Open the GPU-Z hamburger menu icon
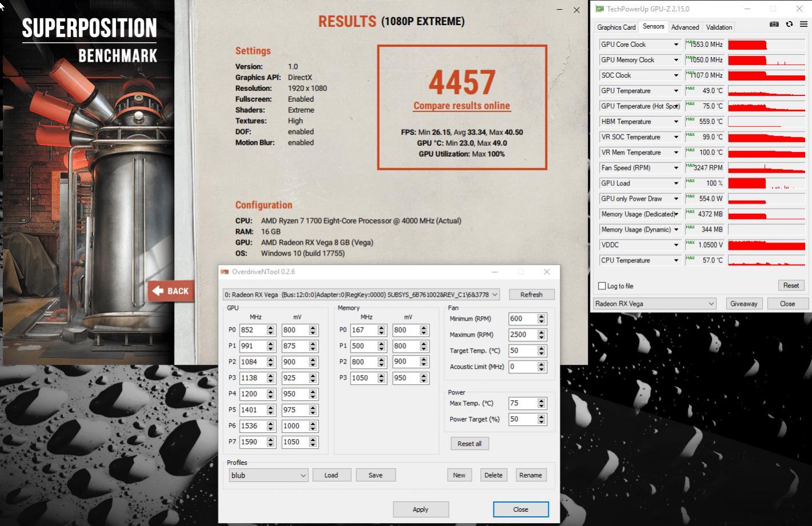The image size is (812, 526). coord(803,24)
